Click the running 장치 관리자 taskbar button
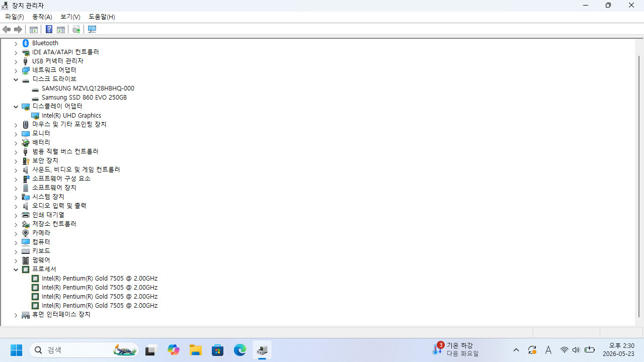 262,350
